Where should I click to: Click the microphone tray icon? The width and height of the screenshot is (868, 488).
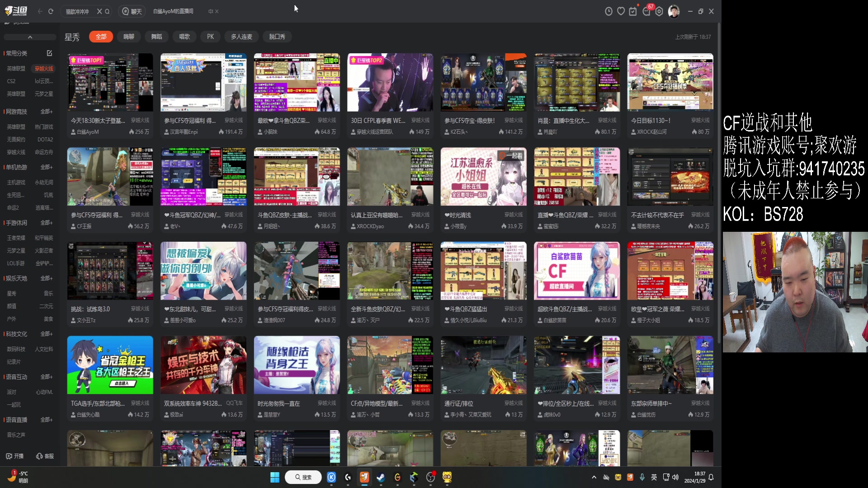click(x=642, y=477)
